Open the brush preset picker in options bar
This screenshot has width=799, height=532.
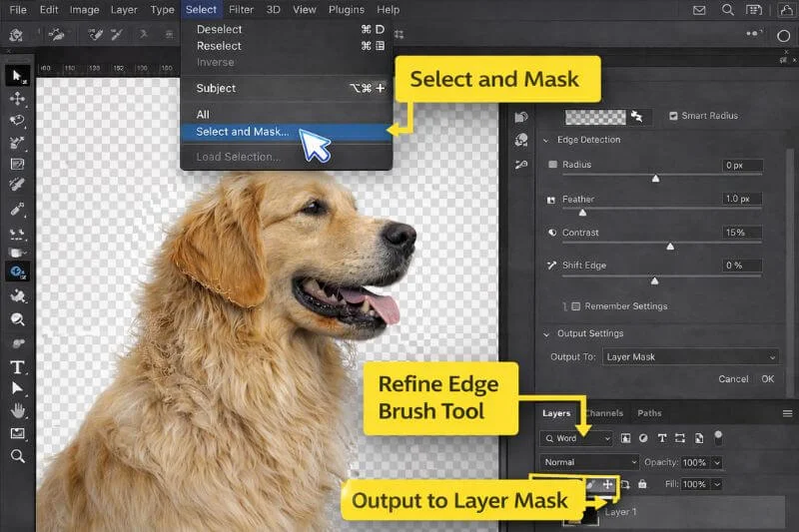(x=57, y=35)
